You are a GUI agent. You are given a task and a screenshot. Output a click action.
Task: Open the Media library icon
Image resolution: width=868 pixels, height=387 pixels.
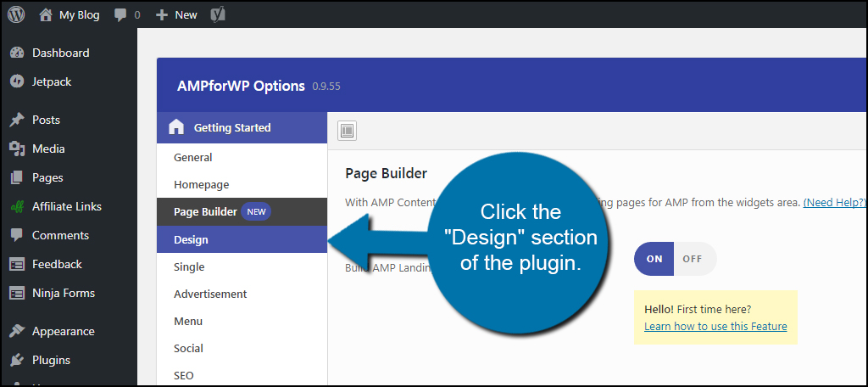[17, 149]
